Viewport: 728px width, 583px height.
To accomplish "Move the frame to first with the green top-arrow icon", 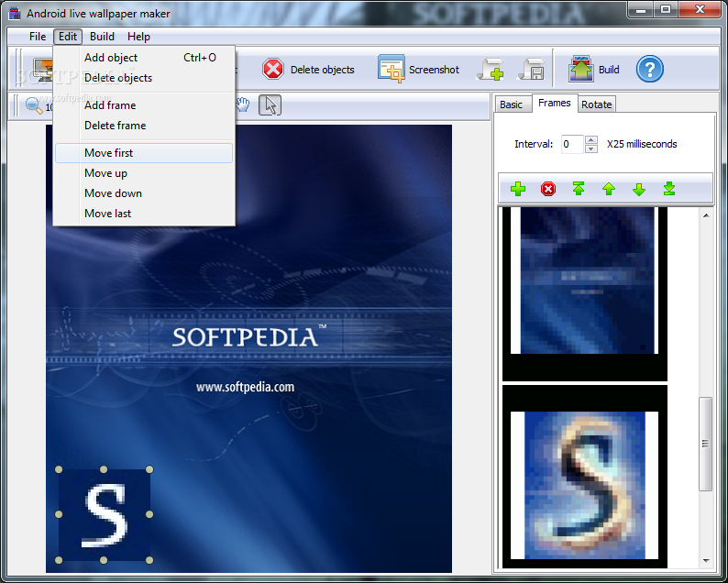I will tap(578, 189).
